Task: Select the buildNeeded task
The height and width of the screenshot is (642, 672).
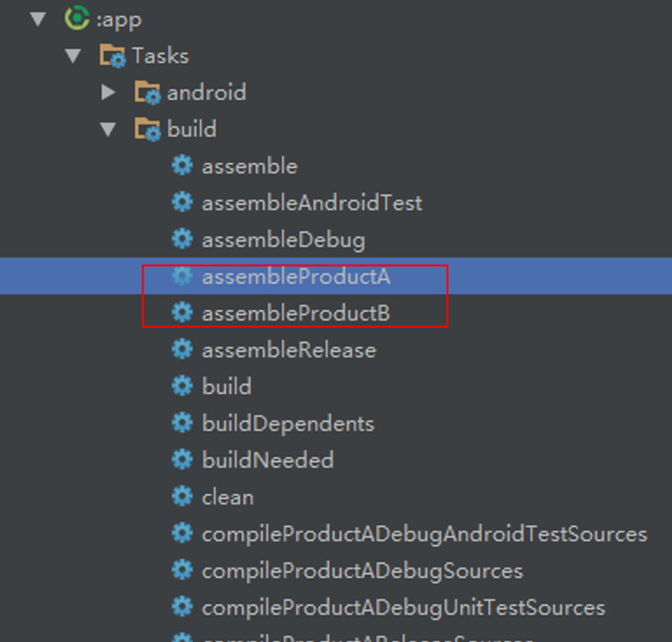Action: pos(267,460)
